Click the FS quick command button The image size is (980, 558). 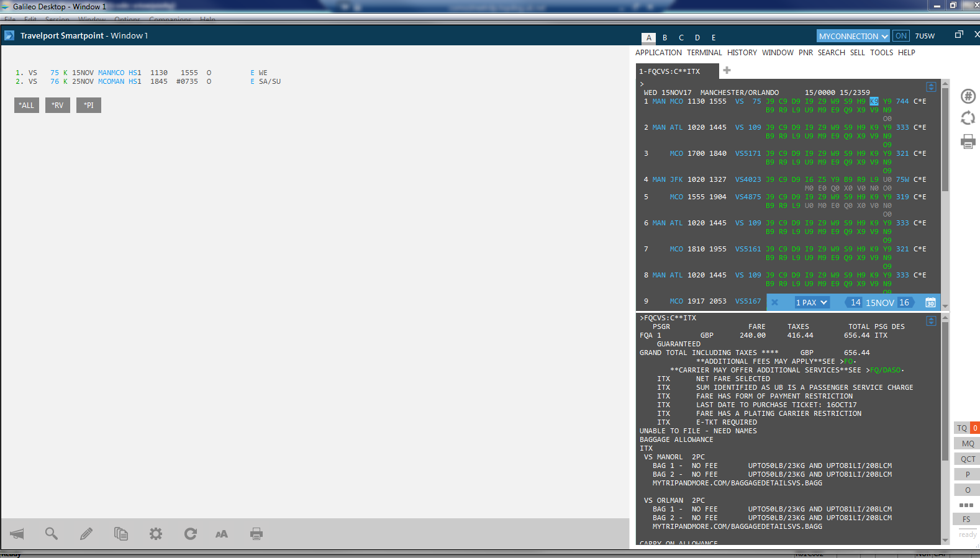[x=966, y=520]
